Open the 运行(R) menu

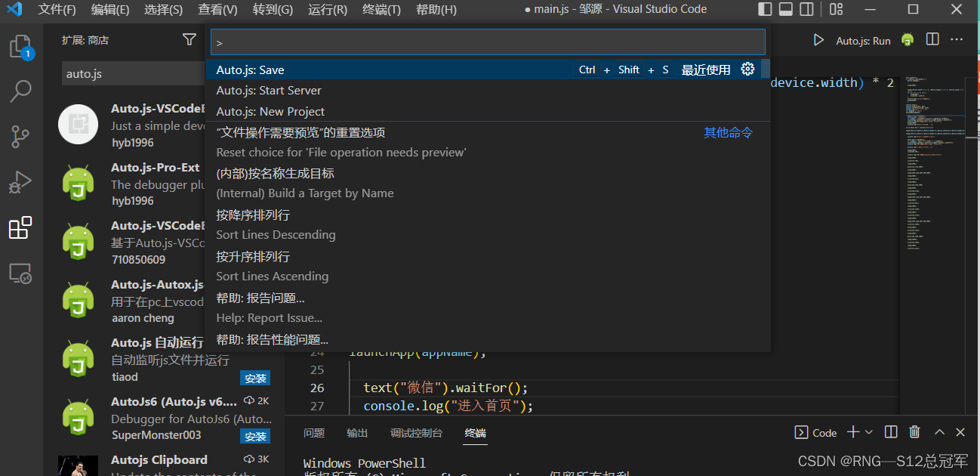pyautogui.click(x=327, y=10)
